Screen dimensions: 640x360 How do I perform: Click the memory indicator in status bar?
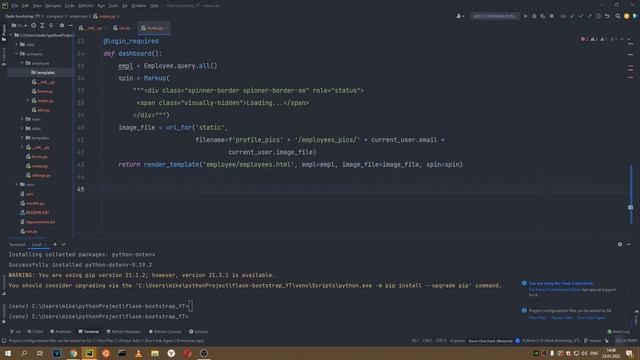point(626,340)
